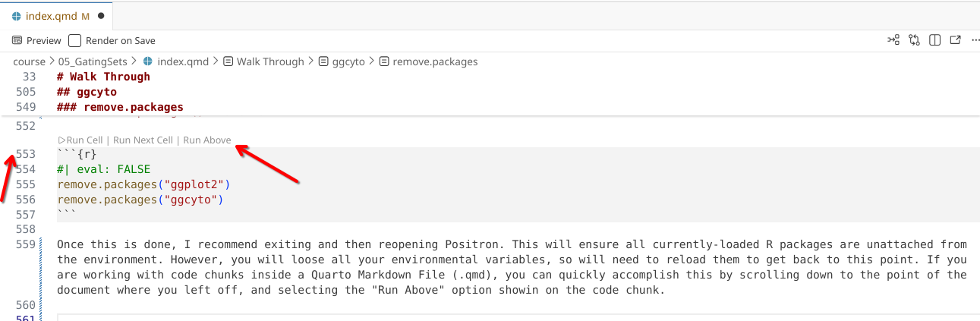The image size is (980, 321).
Task: Expand the 05_GatingSets breadcrumb folder
Action: pos(93,61)
